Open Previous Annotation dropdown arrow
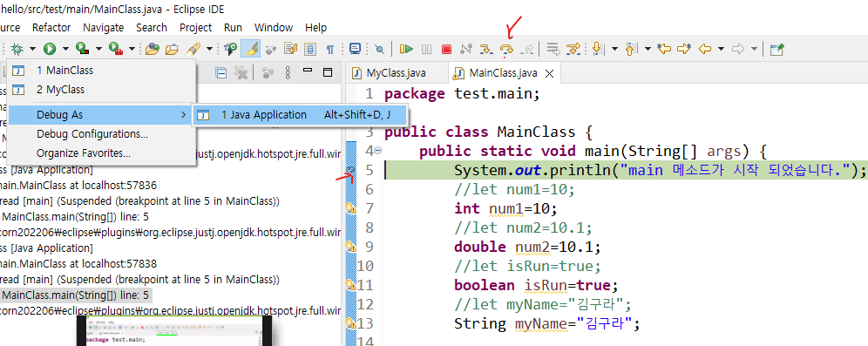868x346 pixels. [x=648, y=50]
